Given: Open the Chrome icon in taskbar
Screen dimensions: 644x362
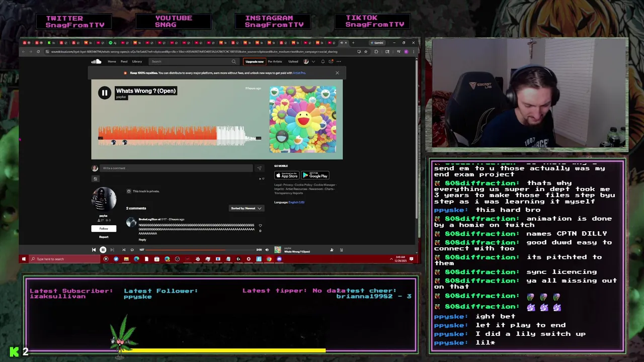Looking at the screenshot, I should click(269, 259).
